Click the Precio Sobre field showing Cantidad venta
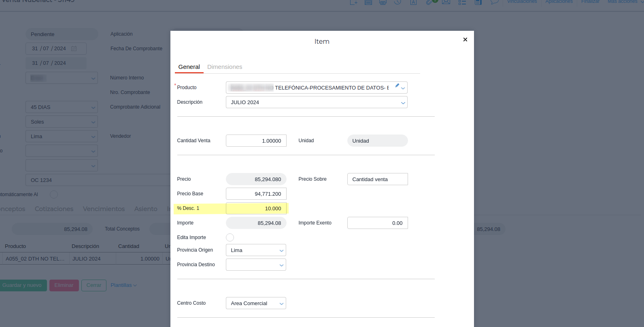The image size is (644, 327). 377,179
